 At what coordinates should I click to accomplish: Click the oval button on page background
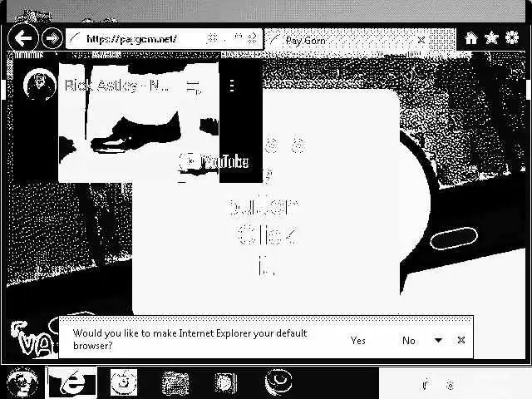454,239
